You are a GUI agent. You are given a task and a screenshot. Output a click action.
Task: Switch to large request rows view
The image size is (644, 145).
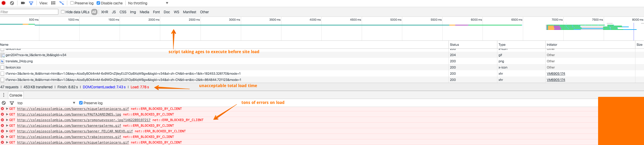(x=53, y=3)
